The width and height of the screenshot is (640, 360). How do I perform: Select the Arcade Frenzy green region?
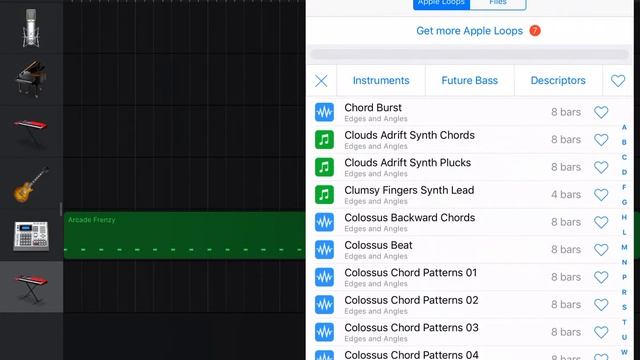click(184, 235)
